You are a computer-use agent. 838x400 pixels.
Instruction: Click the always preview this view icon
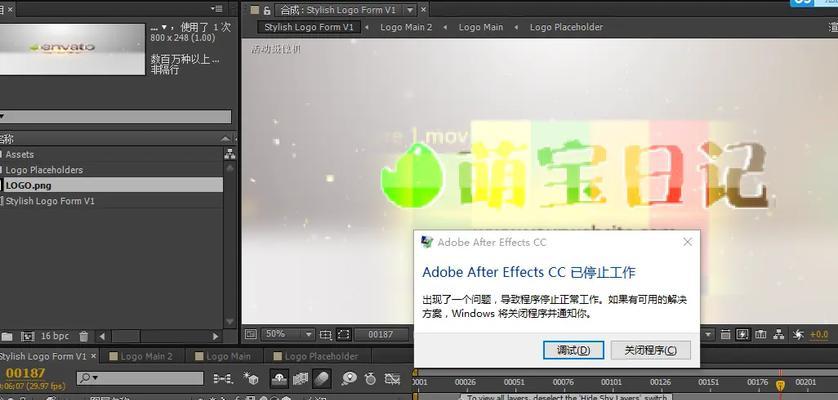251,335
